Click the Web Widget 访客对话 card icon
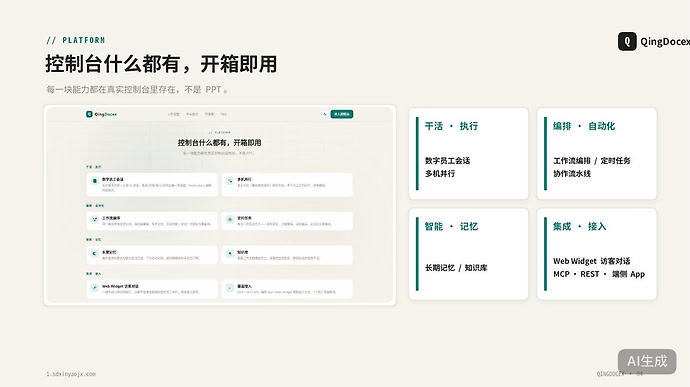This screenshot has height=387, width=690. [x=95, y=287]
